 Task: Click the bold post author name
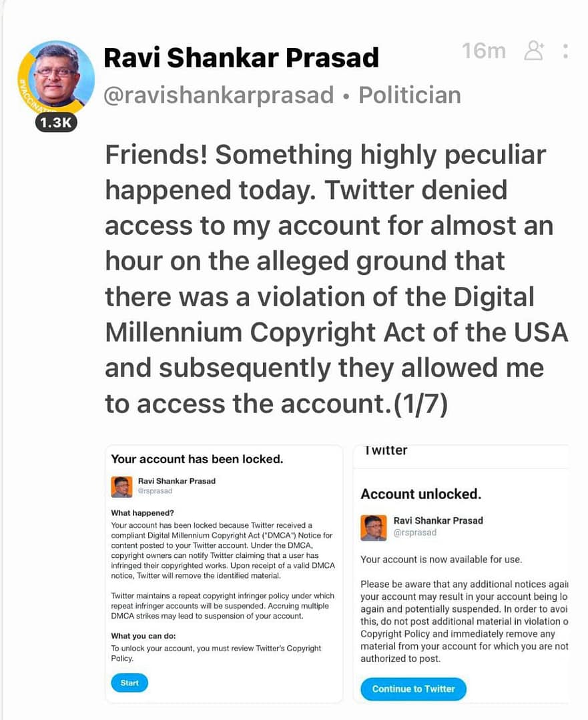click(241, 58)
